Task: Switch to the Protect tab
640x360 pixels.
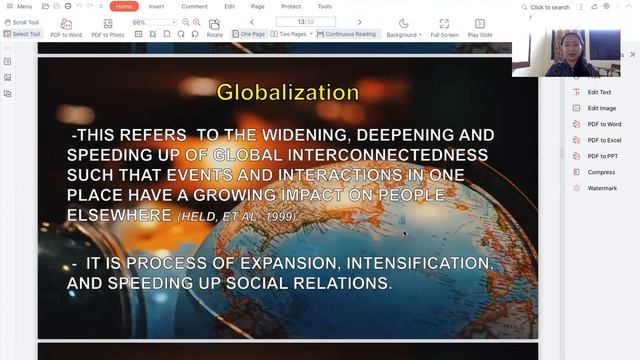Action: point(291,7)
